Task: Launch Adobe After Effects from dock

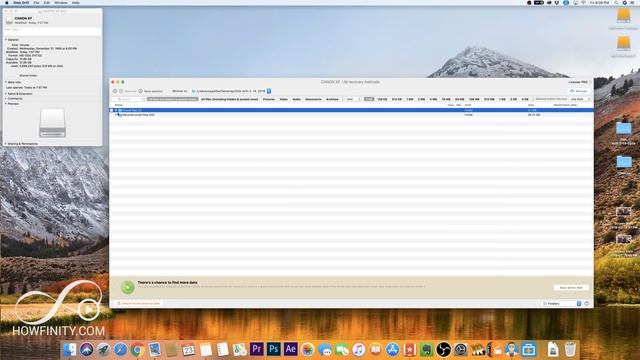Action: click(x=291, y=349)
